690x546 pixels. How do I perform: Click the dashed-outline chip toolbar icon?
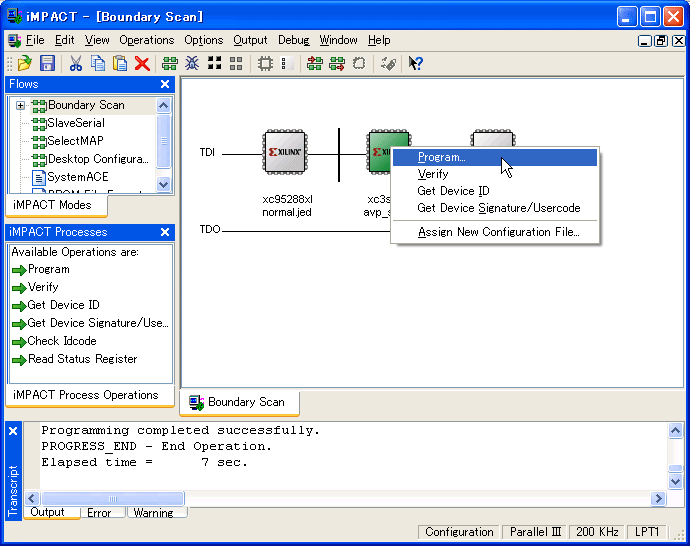coord(359,63)
